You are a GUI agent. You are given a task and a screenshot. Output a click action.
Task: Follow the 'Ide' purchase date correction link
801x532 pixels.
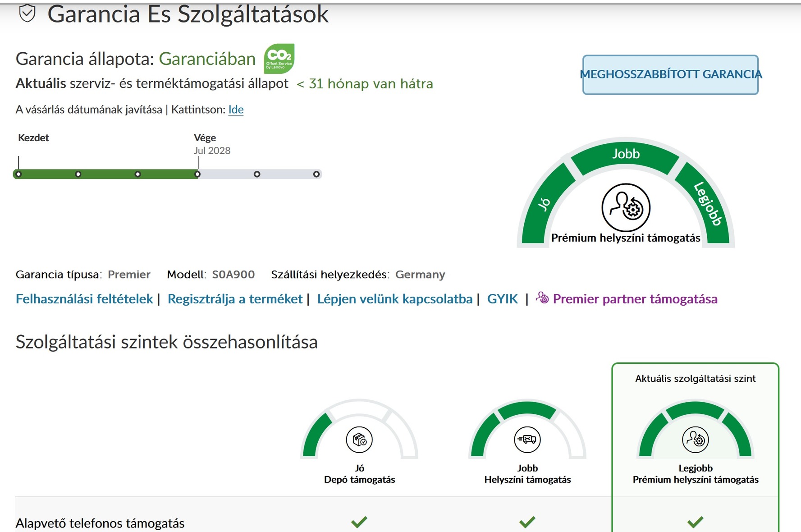(x=236, y=110)
